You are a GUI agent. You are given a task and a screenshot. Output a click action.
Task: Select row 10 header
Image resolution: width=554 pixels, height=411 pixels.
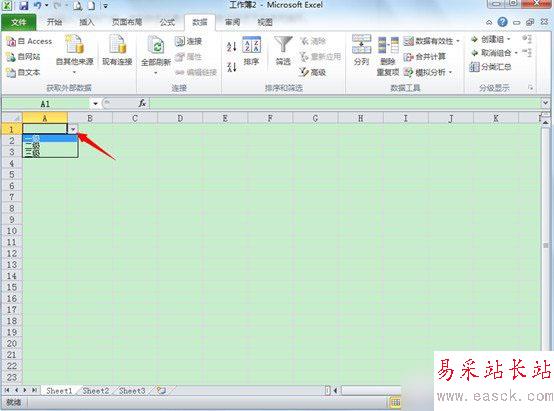[x=12, y=231]
